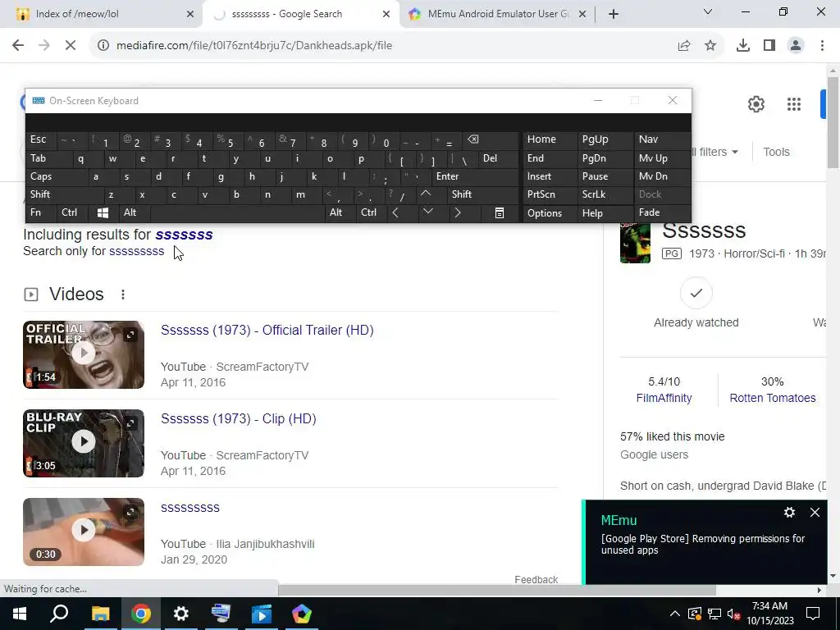This screenshot has width=840, height=630.
Task: Open Chrome downloads icon
Action: tap(743, 46)
